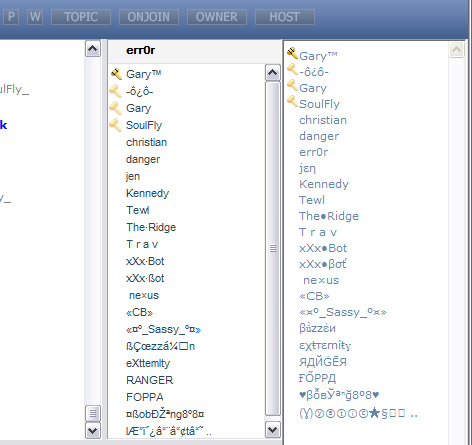Click the gavel icon beside Gary in right panel
Viewport: 472px width, 445px height.
tap(292, 85)
